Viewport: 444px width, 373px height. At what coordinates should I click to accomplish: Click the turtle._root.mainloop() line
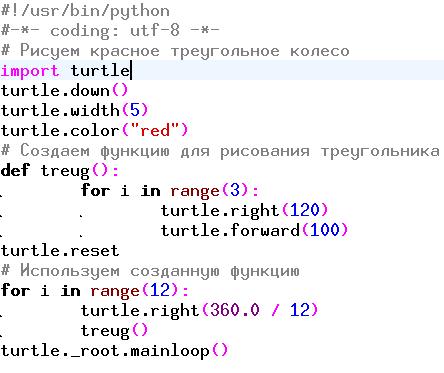[x=114, y=351]
